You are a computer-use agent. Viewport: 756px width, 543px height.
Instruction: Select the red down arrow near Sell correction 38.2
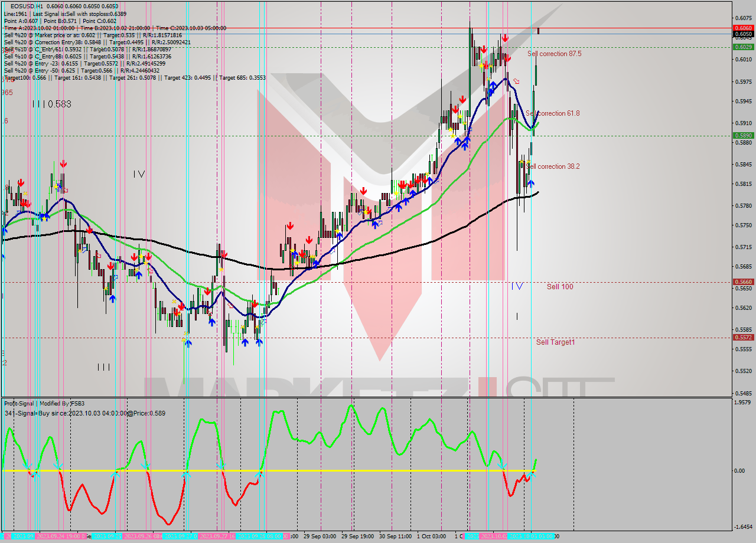pyautogui.click(x=507, y=58)
